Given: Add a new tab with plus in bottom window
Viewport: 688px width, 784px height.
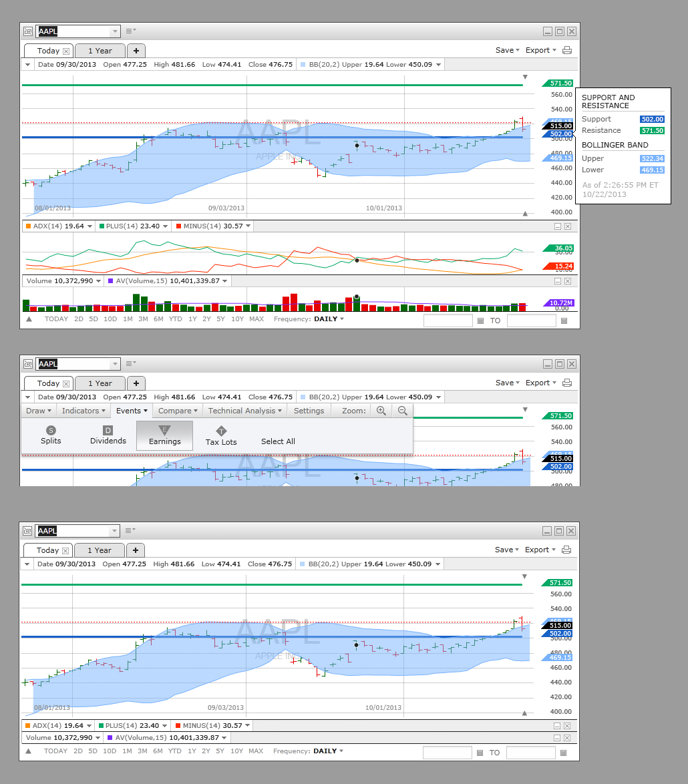Looking at the screenshot, I should point(136,550).
